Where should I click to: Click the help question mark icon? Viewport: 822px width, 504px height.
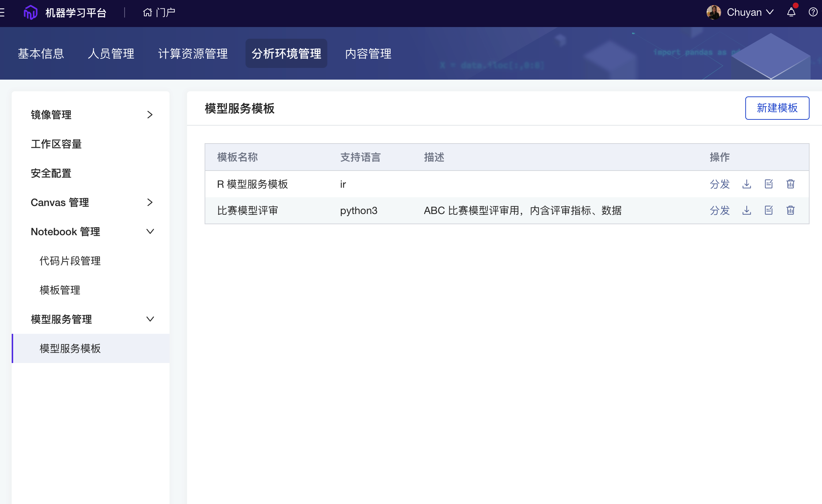(x=813, y=12)
